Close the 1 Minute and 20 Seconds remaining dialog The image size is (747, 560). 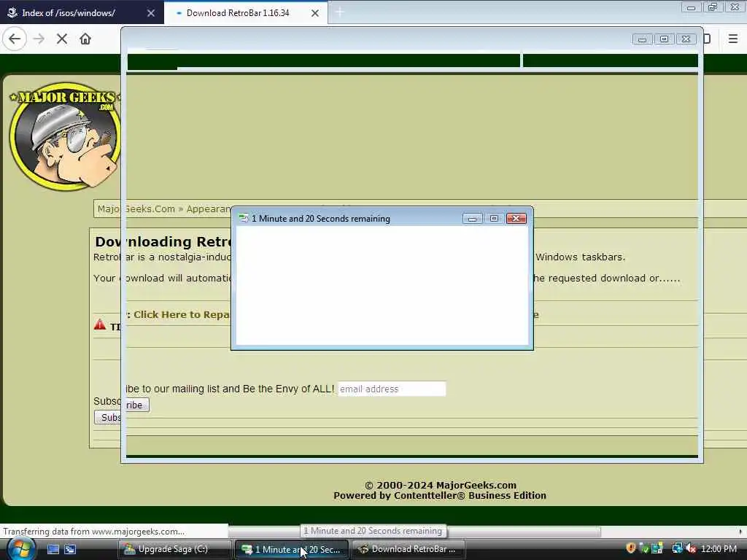click(516, 219)
